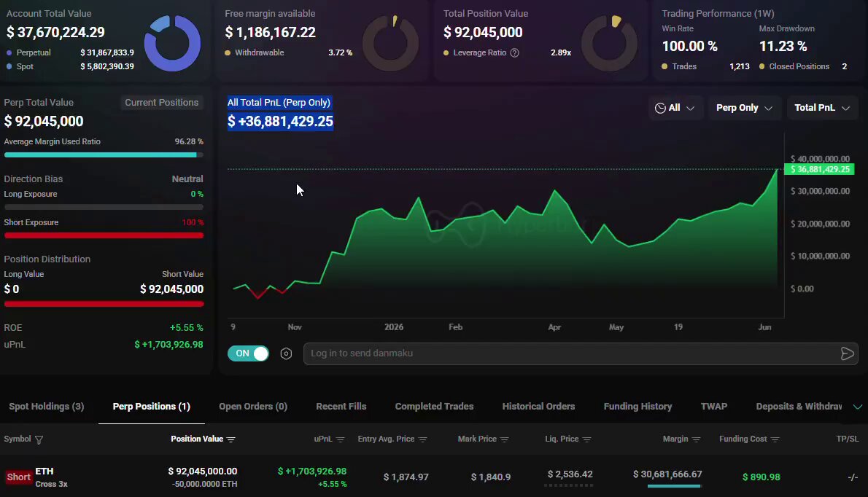Screen dimensions: 868x497
Task: Click the send danmaku arrow icon
Action: click(x=847, y=354)
